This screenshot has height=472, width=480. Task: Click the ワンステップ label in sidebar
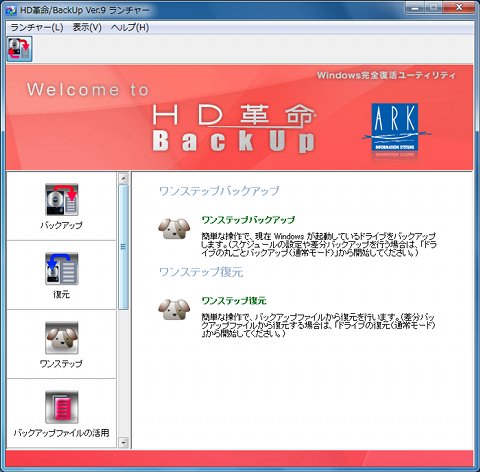61,364
